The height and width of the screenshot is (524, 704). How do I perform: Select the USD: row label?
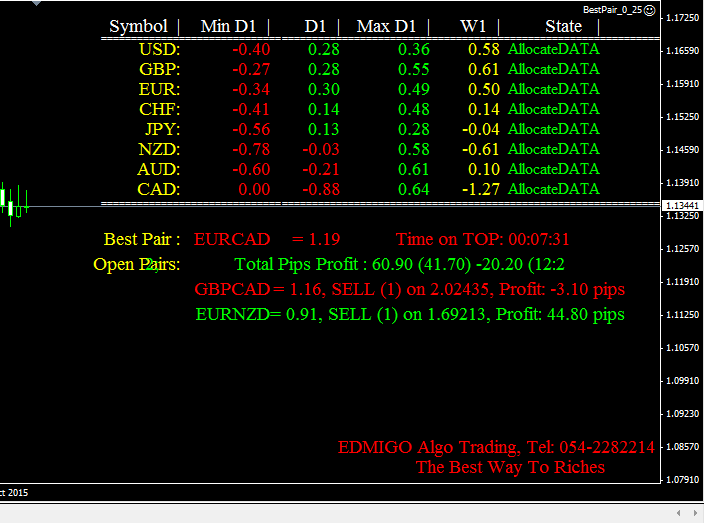click(x=159, y=49)
